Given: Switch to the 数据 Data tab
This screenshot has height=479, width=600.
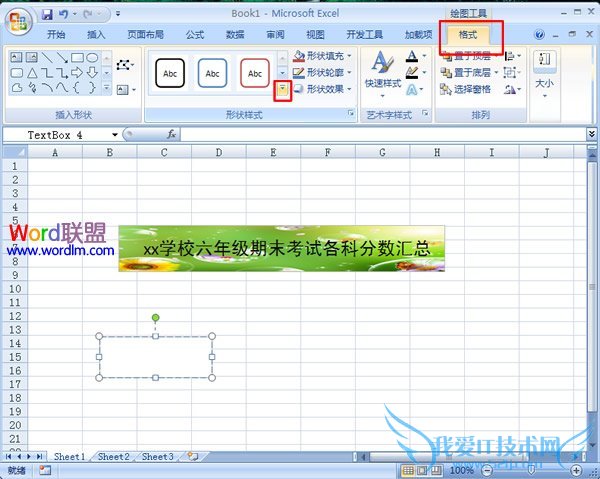Looking at the screenshot, I should [x=235, y=35].
